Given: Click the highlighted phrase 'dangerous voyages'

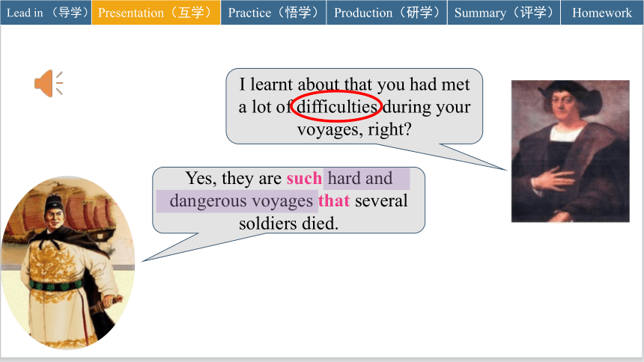Looking at the screenshot, I should (241, 201).
